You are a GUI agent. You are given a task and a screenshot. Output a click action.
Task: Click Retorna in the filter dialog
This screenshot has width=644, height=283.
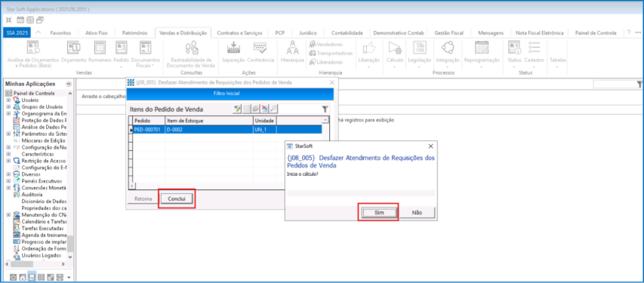143,198
